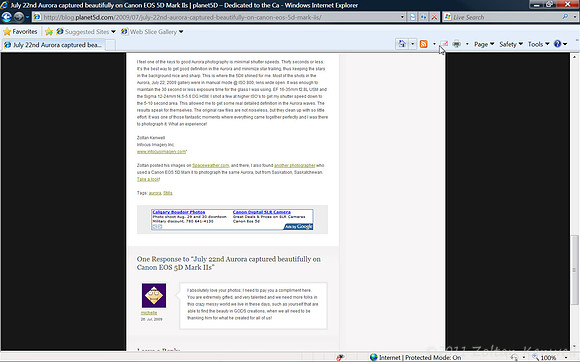
Task: Open the Tools menu
Action: pyautogui.click(x=538, y=44)
